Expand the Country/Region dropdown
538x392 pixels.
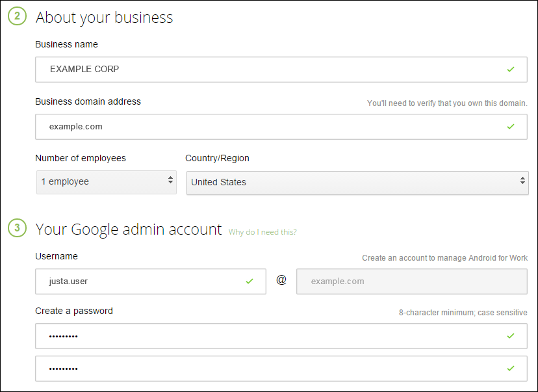coord(356,182)
